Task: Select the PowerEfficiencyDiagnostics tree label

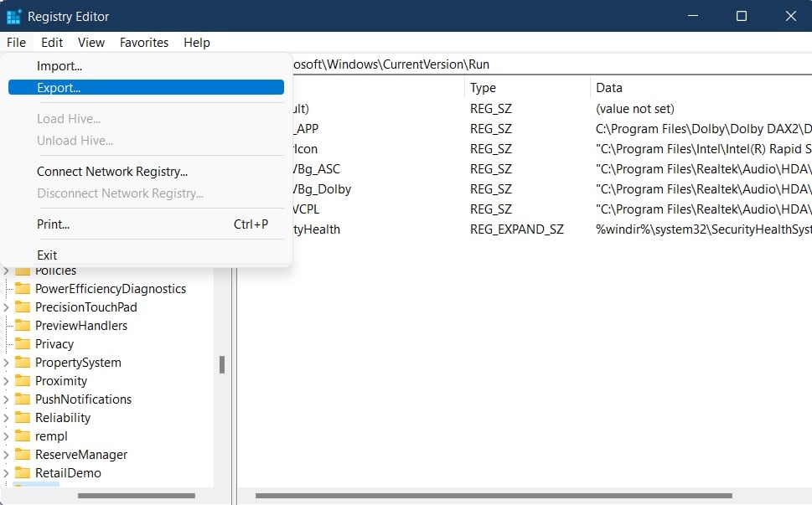Action: pos(111,289)
